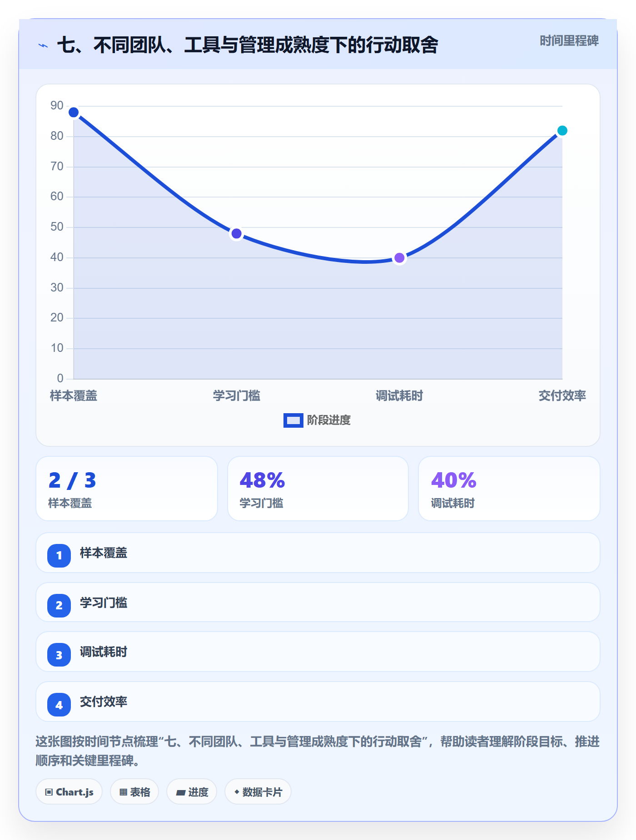The height and width of the screenshot is (840, 636).
Task: Click the number 2 badge beside 学习门槛
Action: pos(59,605)
